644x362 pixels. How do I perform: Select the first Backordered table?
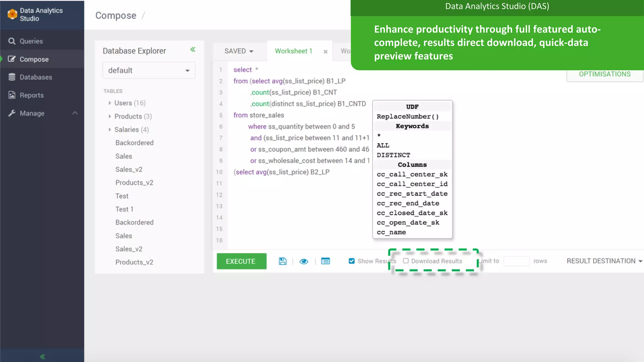click(x=134, y=143)
